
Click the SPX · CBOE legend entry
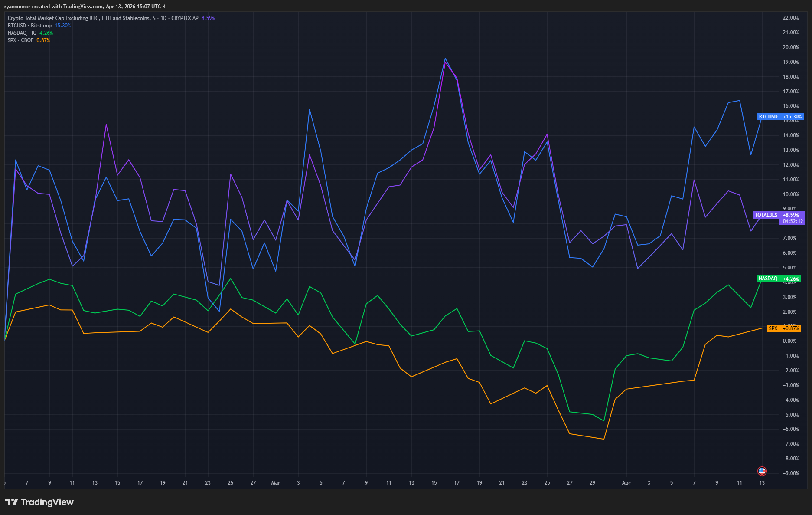pos(20,40)
